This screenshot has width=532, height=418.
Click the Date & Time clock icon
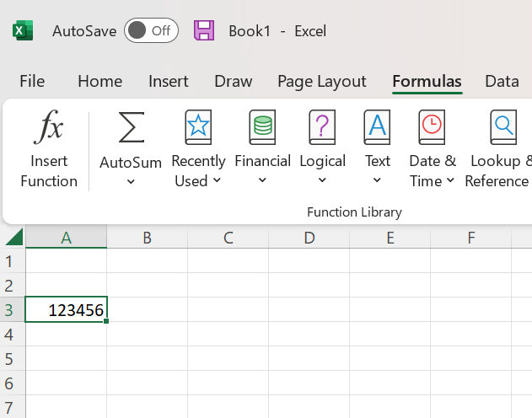pyautogui.click(x=432, y=127)
